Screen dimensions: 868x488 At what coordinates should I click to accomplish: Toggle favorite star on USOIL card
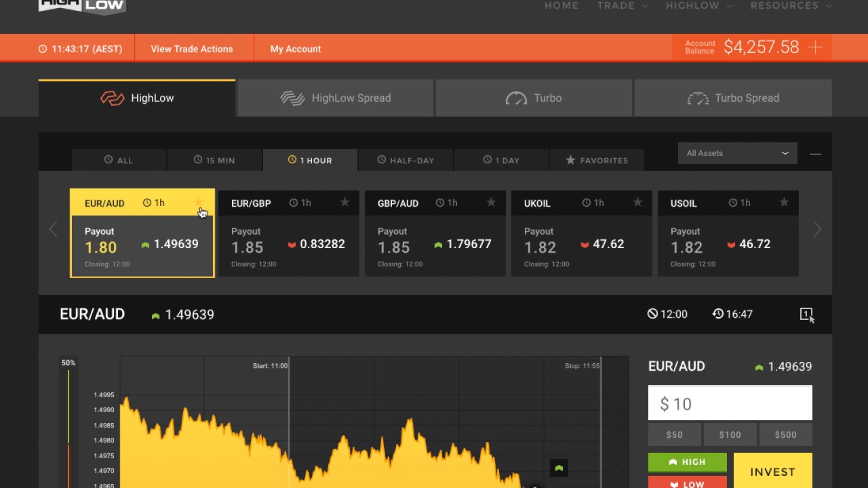pos(784,202)
